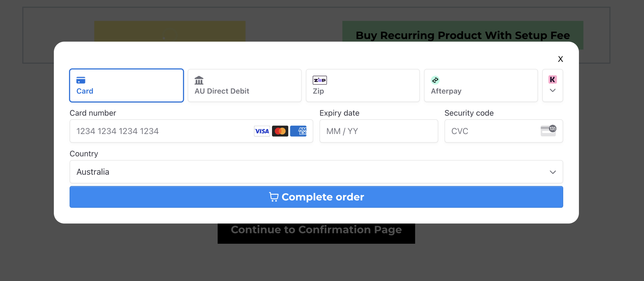The width and height of the screenshot is (644, 281).
Task: Click the Visa card logo
Action: click(262, 131)
